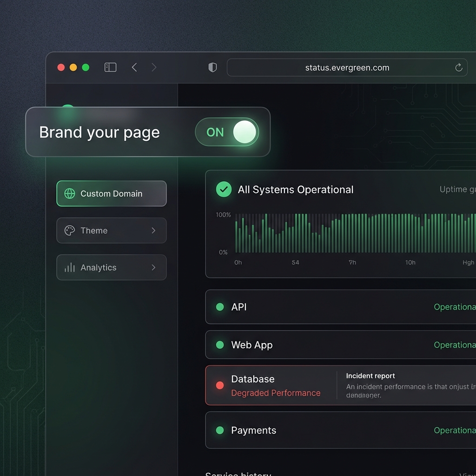This screenshot has height=476, width=476.
Task: Click the status.evergreen.com address bar
Action: point(347,68)
